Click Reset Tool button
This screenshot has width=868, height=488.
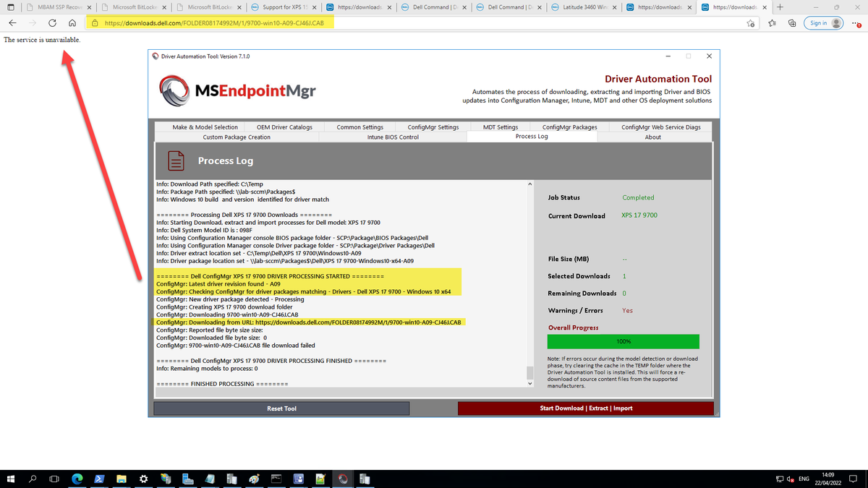281,408
